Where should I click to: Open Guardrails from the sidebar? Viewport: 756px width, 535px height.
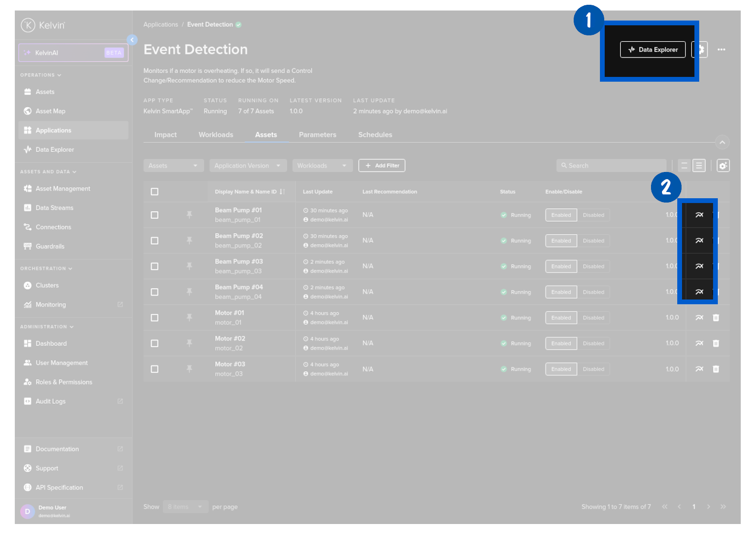50,246
